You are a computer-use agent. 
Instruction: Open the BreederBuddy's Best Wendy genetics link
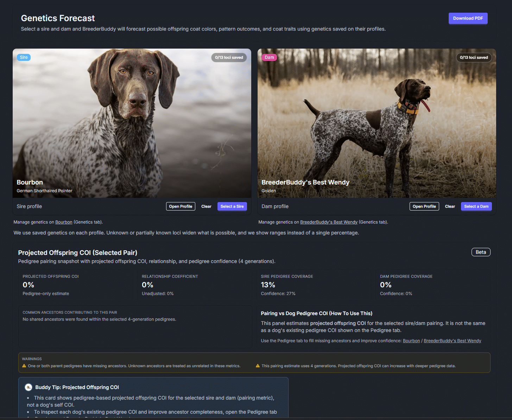329,222
